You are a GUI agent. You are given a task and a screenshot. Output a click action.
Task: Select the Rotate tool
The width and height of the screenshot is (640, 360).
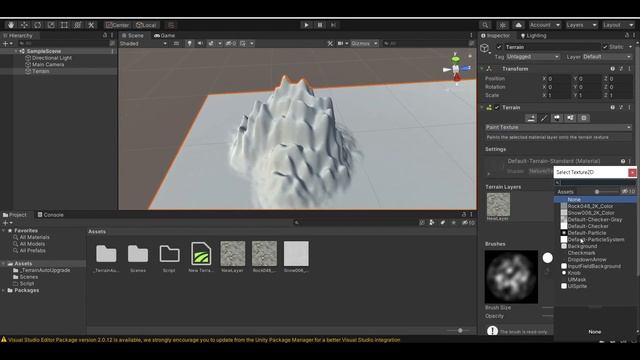click(38, 25)
